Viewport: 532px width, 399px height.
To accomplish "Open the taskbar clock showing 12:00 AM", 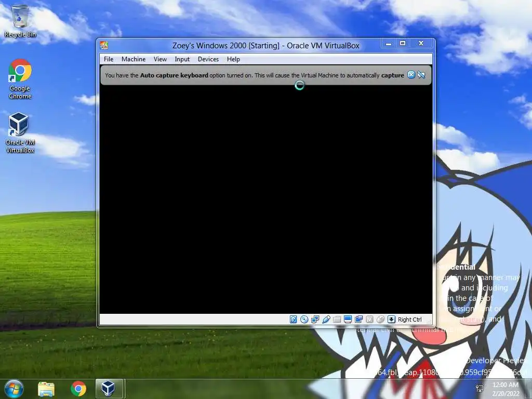I will 506,389.
